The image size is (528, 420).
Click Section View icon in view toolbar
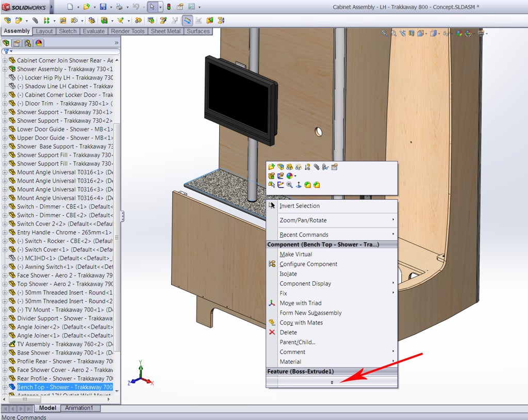[411, 34]
